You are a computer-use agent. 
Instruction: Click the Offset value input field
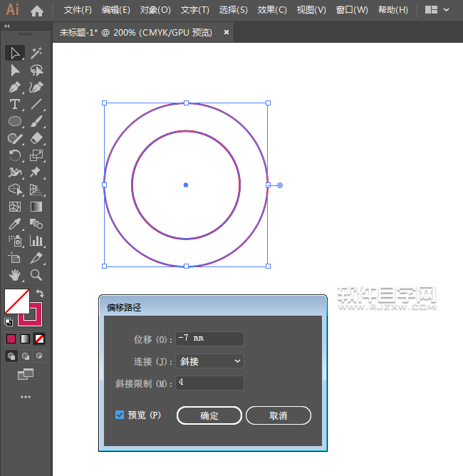[x=210, y=338]
